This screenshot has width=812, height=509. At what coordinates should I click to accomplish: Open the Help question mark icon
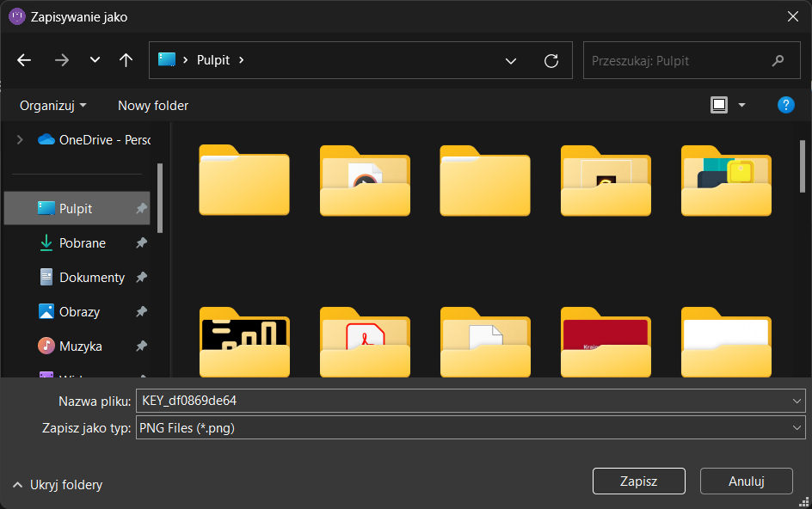coord(785,105)
